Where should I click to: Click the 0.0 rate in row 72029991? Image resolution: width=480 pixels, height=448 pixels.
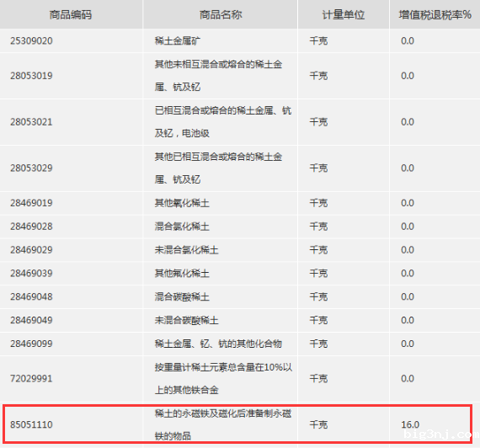(408, 378)
